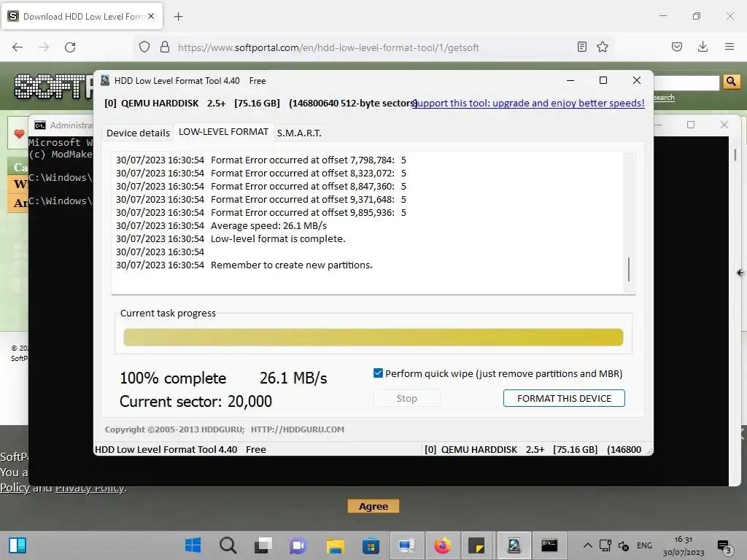Screen dimensions: 747x560
Task: Click FORMAT THIS DEVICE button
Action: (x=564, y=398)
